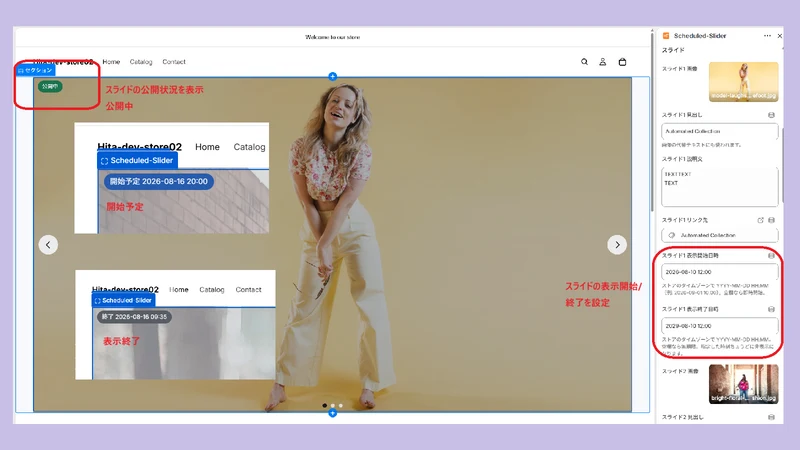
Task: Click the Scheduled-Slider panel title
Action: pyautogui.click(x=699, y=36)
